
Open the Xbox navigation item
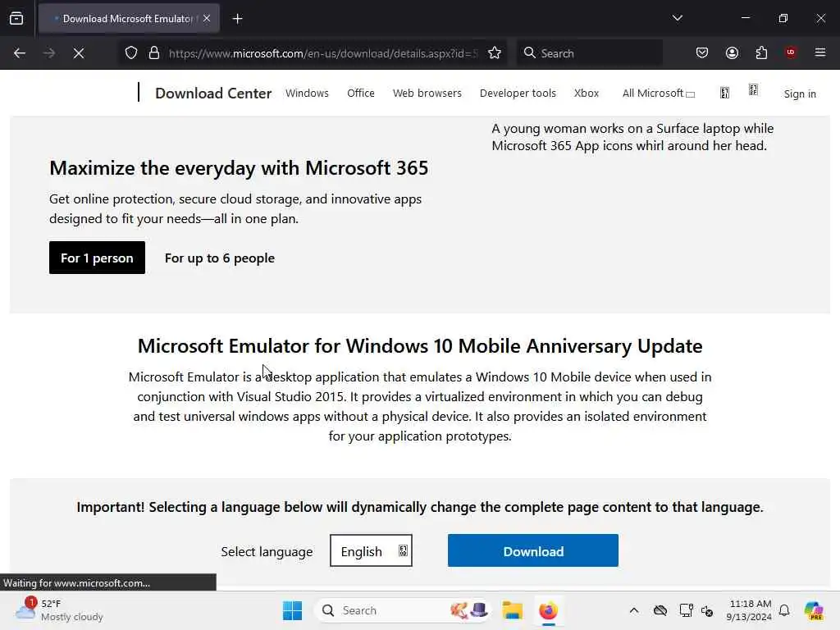pos(586,94)
